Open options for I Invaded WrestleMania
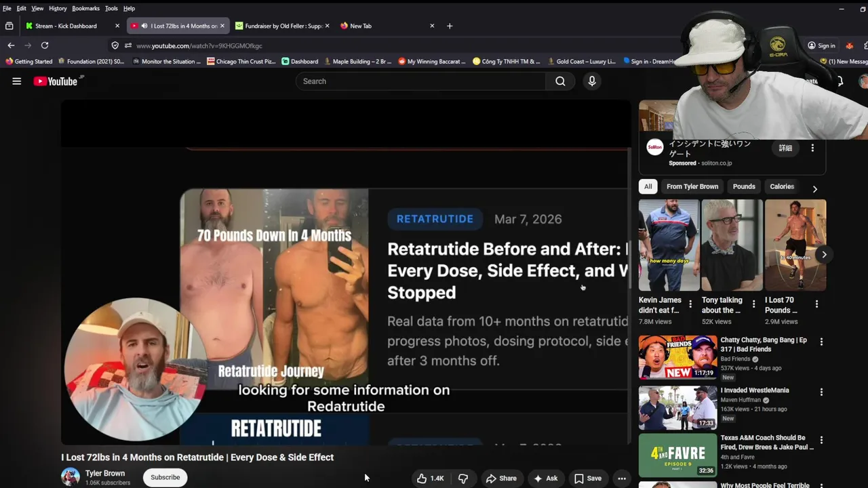Screen dimensions: 868x488 pos(821,392)
